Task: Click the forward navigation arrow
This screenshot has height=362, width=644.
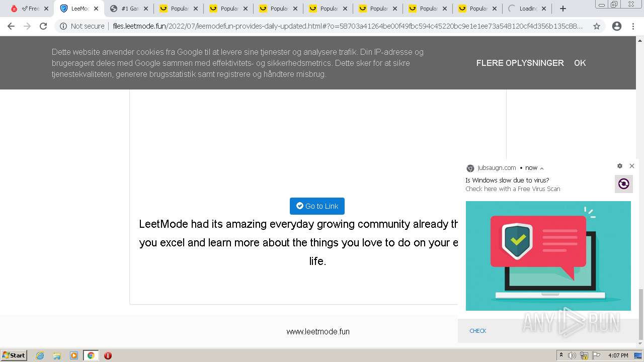Action: pos(27,26)
